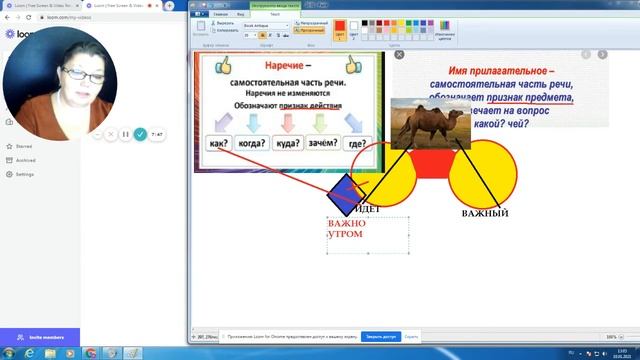Click the blue Закрыть доступ sharing button

[x=381, y=337]
